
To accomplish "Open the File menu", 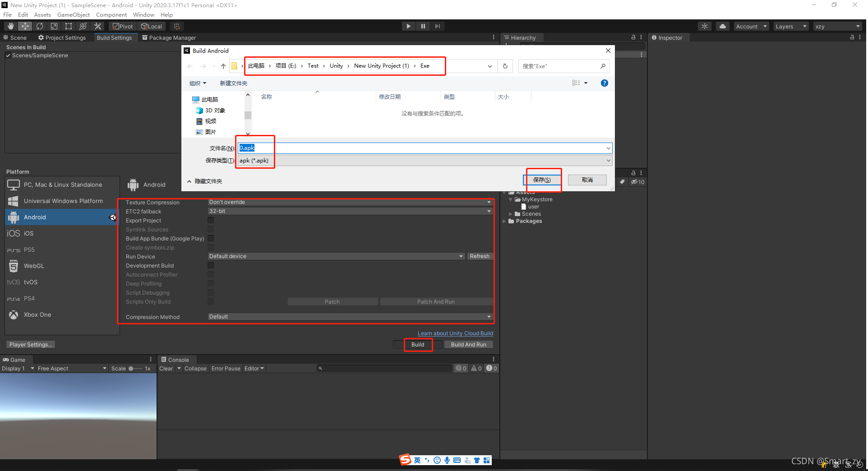I will pos(8,14).
